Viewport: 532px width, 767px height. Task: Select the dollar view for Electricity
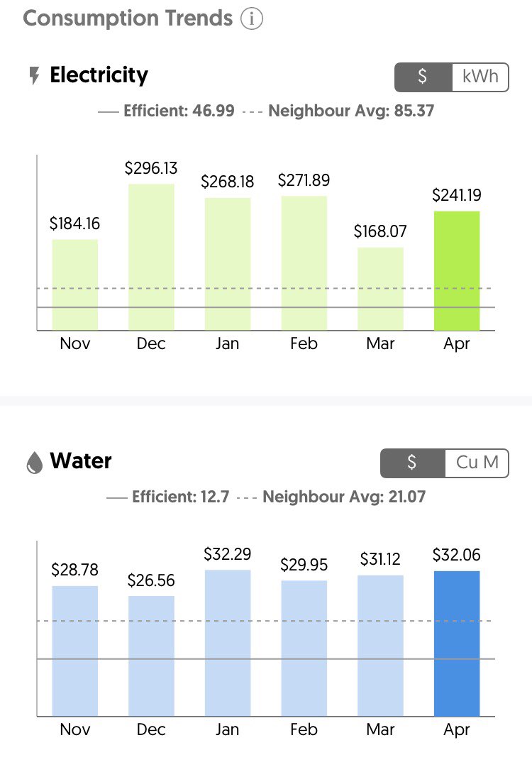coord(423,77)
